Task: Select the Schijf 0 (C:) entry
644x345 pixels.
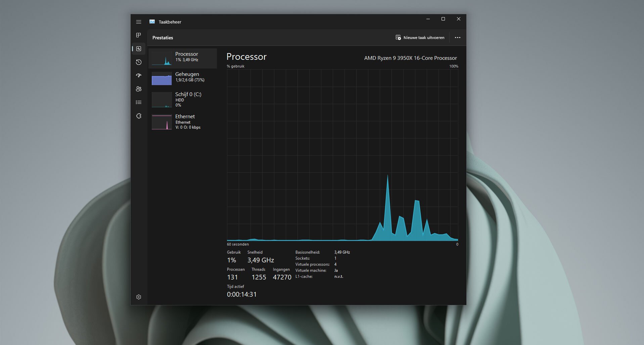Action: tap(183, 99)
